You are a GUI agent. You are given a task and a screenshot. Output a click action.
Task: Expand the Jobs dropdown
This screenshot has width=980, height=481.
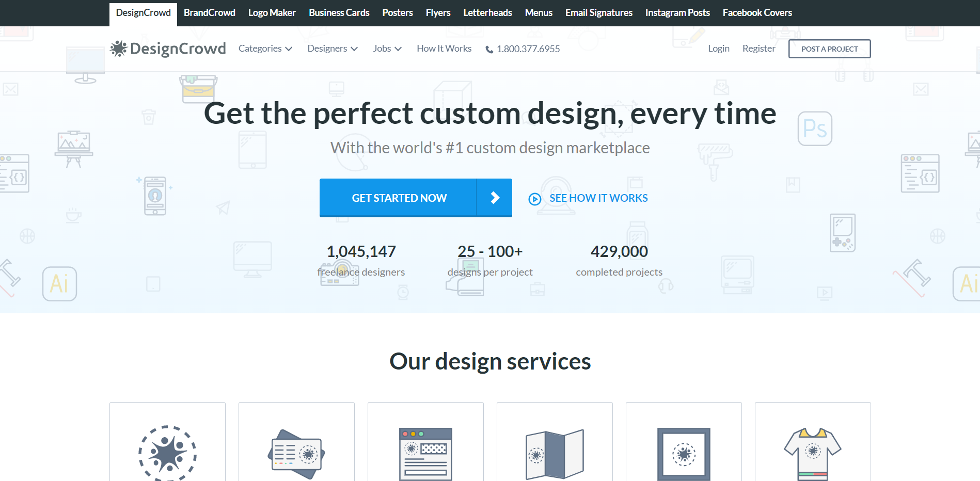click(387, 49)
